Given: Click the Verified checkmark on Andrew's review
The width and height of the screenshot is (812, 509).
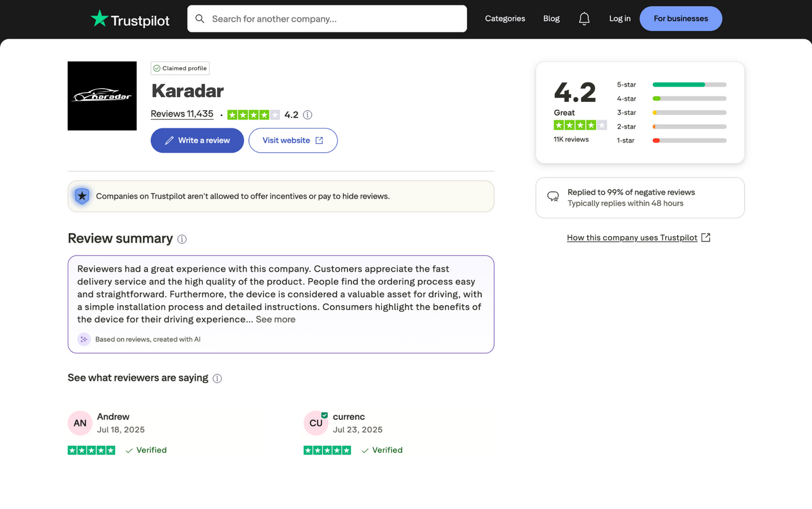Looking at the screenshot, I should click(x=129, y=449).
